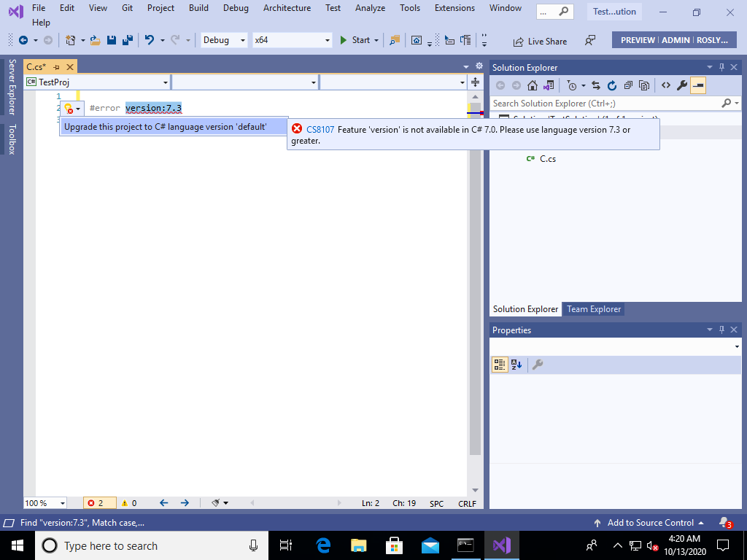747x560 pixels.
Task: Click the notifications bell icon
Action: coord(725,522)
